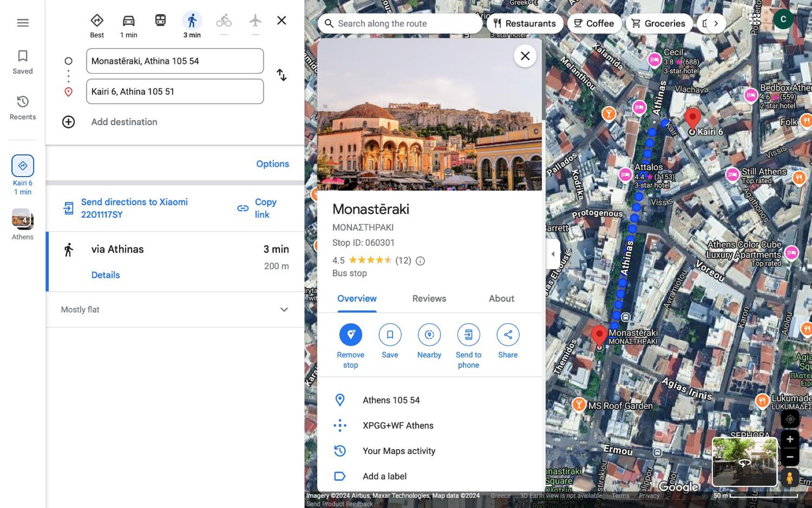Click the reverse starting point and destination arrows
This screenshot has width=812, height=508.
(x=281, y=75)
